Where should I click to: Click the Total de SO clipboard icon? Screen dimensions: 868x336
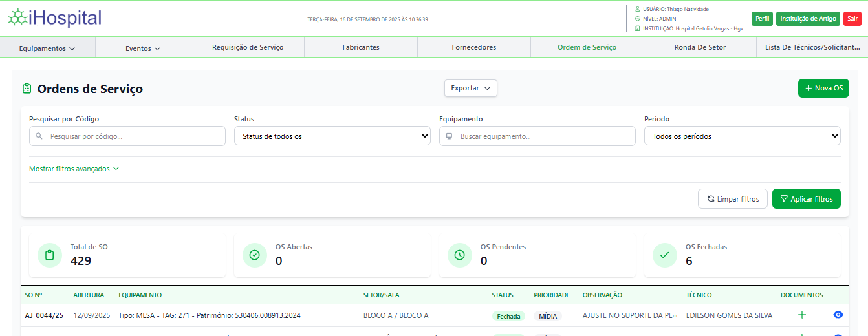49,255
